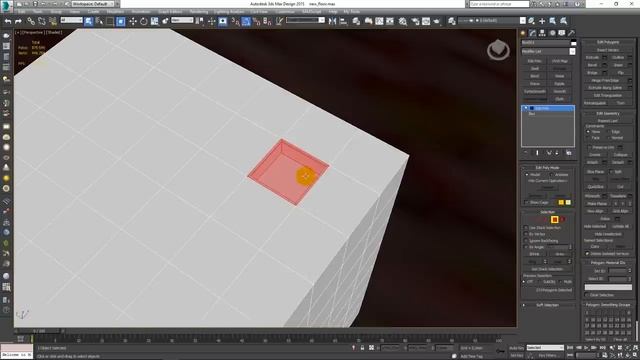The height and width of the screenshot is (360, 640).
Task: Switch to the Modify command panel tab
Action: (x=533, y=33)
